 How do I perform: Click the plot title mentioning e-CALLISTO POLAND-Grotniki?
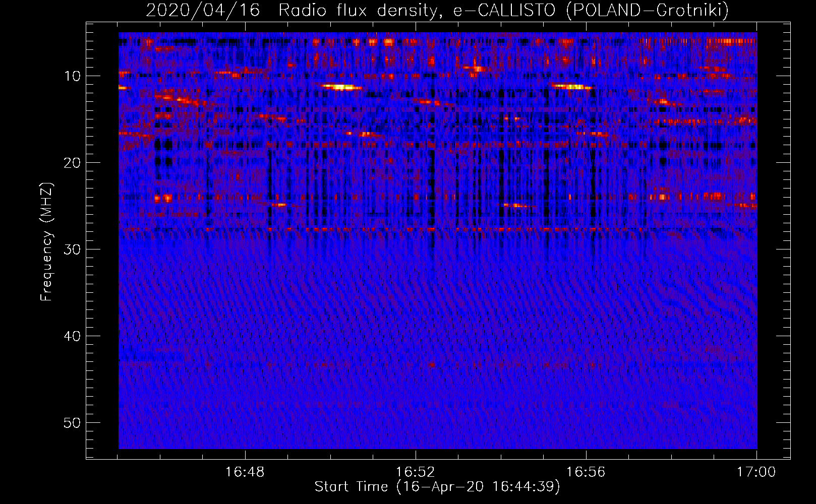437,10
